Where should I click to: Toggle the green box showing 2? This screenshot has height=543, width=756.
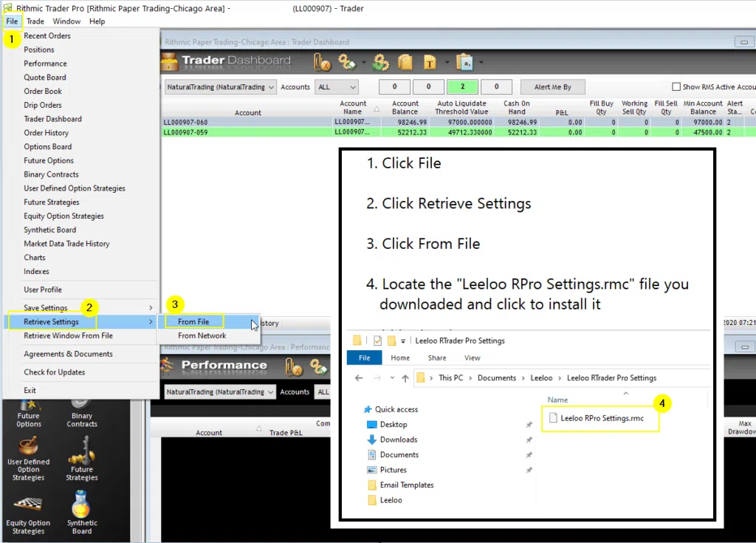pyautogui.click(x=462, y=87)
